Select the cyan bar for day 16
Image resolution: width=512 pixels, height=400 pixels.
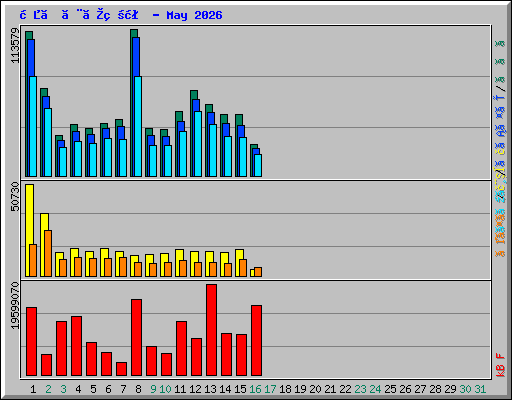coord(258,165)
